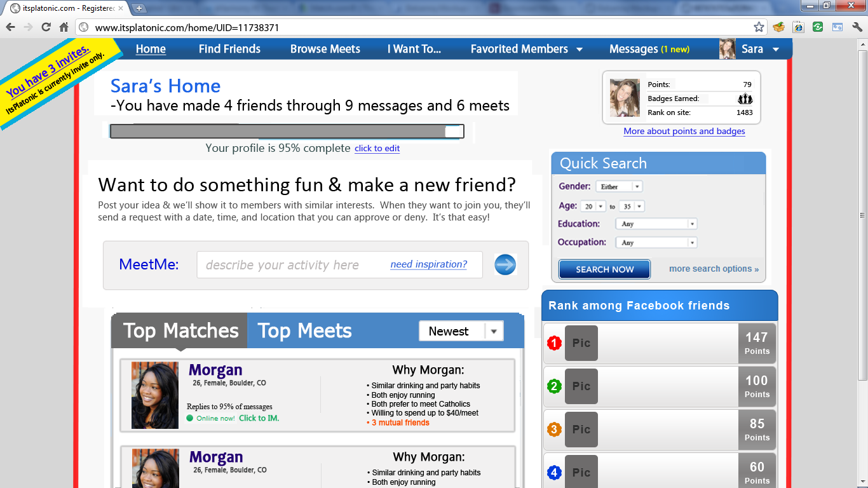Switch to Top Matches tab

click(180, 330)
